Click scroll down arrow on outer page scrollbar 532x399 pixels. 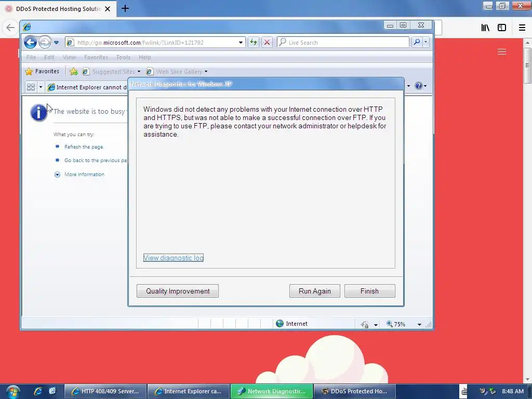click(527, 379)
